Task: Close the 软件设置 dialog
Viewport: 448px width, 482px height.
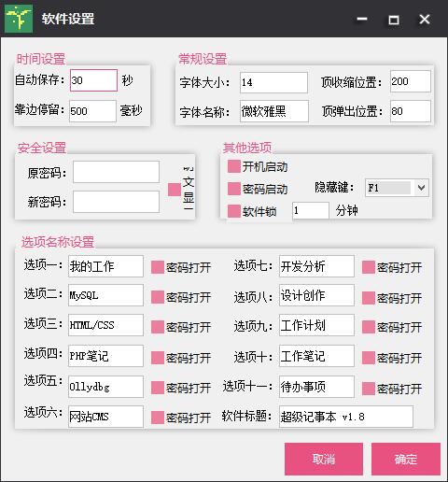Action: coord(425,20)
